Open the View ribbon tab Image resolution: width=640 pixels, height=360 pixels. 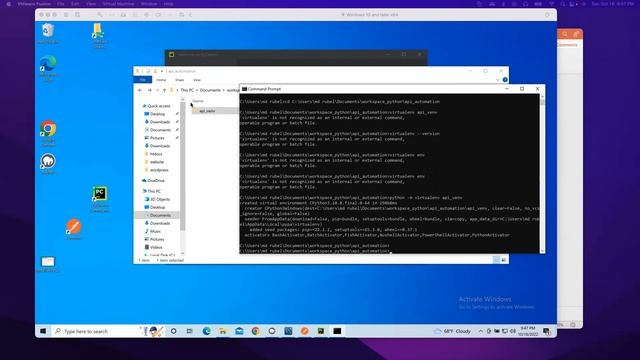tap(197, 80)
